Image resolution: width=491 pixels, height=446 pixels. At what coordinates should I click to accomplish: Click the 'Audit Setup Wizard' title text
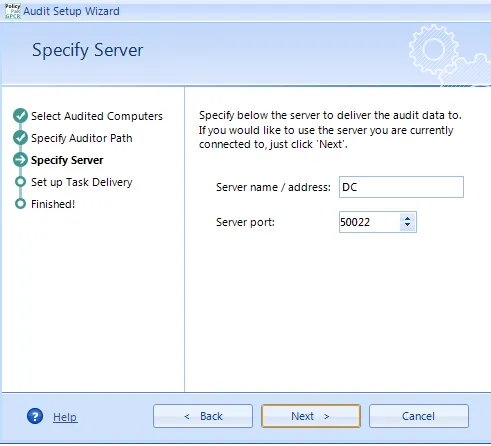(x=71, y=11)
